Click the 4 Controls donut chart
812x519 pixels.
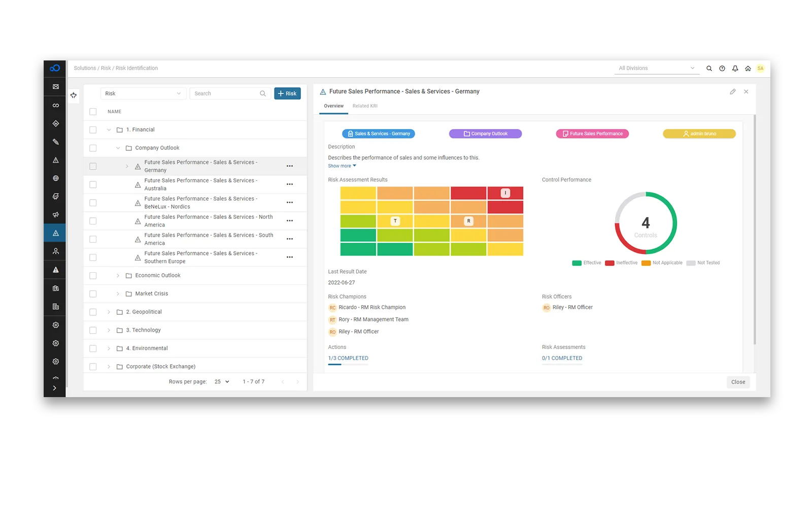646,223
